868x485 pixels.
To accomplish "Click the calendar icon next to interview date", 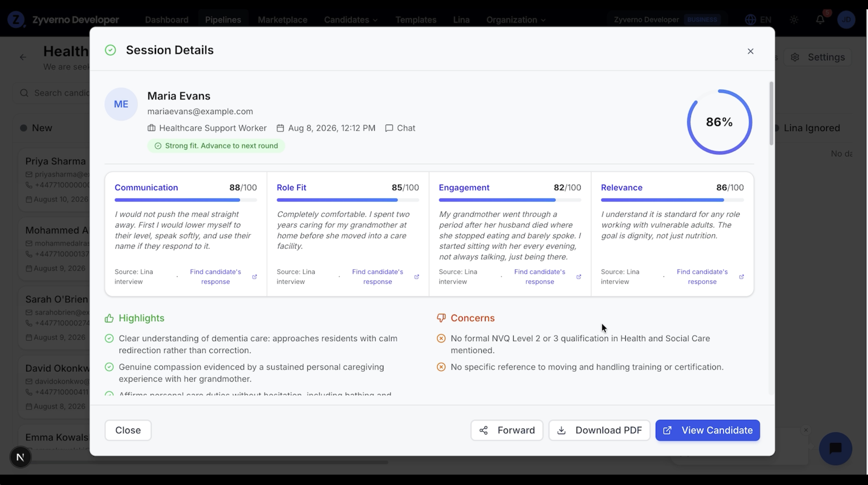I will pos(280,128).
